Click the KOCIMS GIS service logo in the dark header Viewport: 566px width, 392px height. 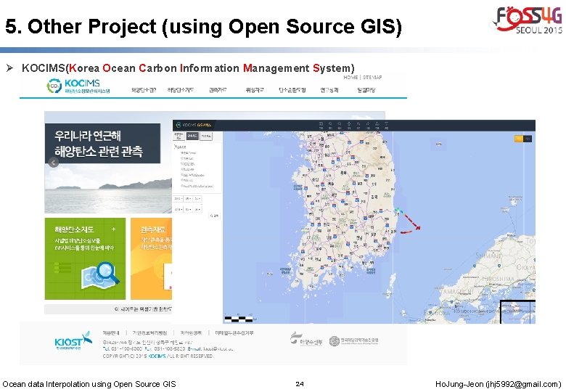click(194, 126)
